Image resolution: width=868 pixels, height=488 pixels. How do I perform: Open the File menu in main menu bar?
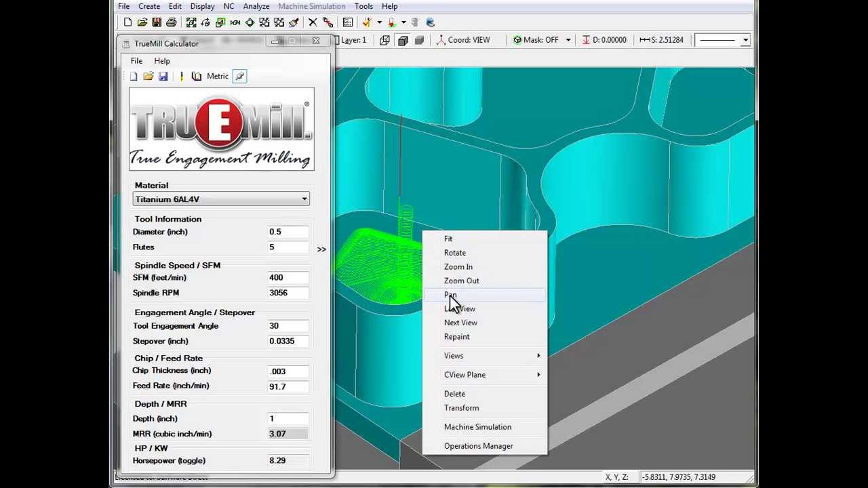(123, 6)
